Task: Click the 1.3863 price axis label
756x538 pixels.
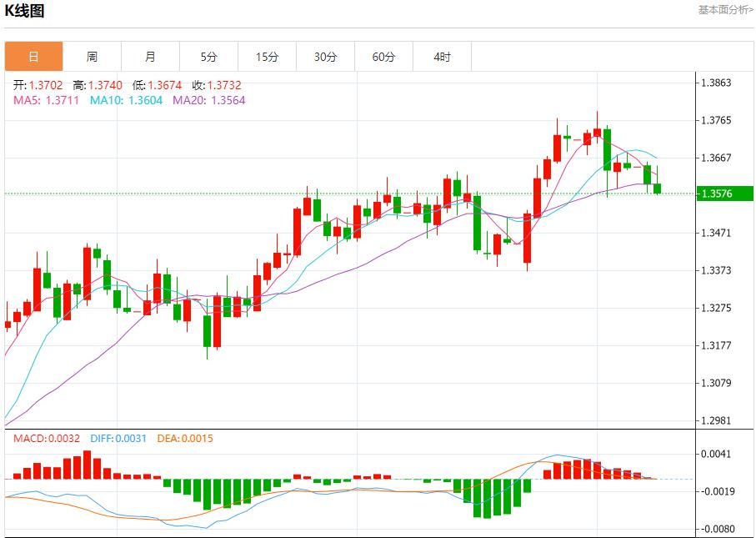Action: [716, 83]
